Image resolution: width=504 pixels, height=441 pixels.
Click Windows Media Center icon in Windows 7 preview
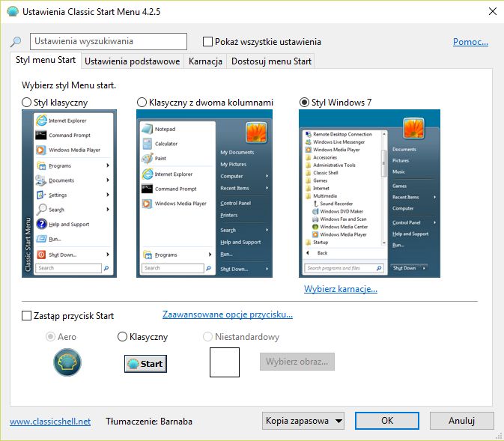(x=315, y=227)
